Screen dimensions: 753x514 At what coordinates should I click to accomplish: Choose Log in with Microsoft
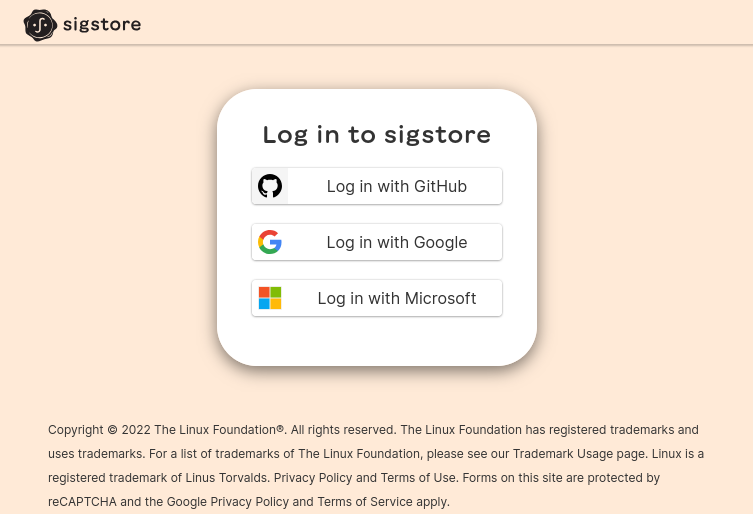click(377, 298)
